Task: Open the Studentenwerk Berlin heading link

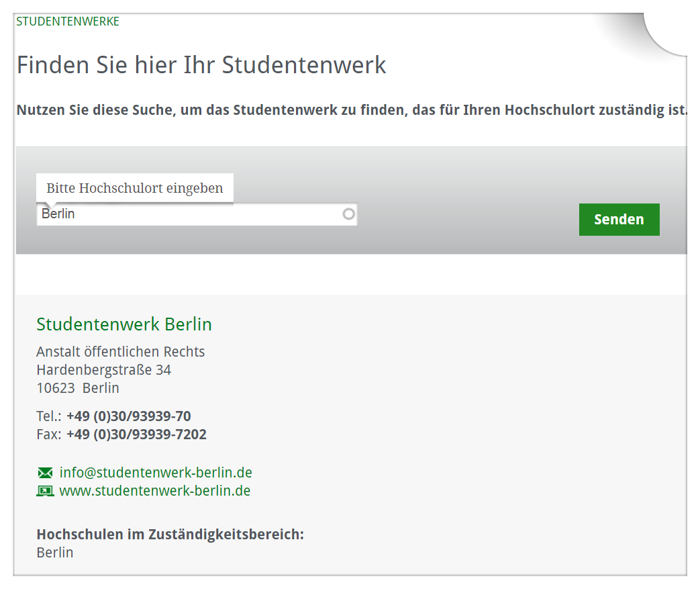Action: (x=124, y=324)
